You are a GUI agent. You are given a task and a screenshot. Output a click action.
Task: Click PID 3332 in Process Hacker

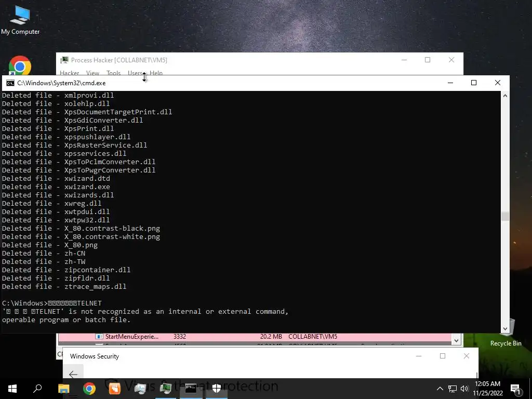[x=180, y=337]
